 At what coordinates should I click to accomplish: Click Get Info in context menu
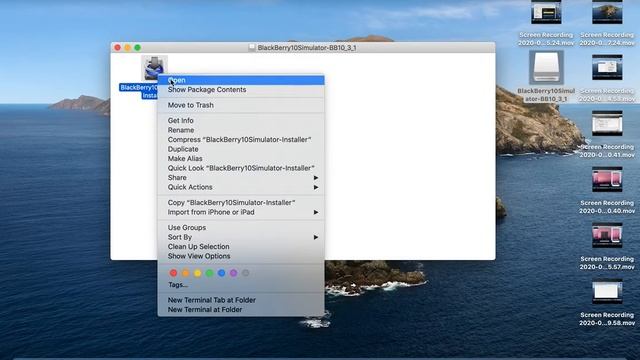[x=241, y=121]
